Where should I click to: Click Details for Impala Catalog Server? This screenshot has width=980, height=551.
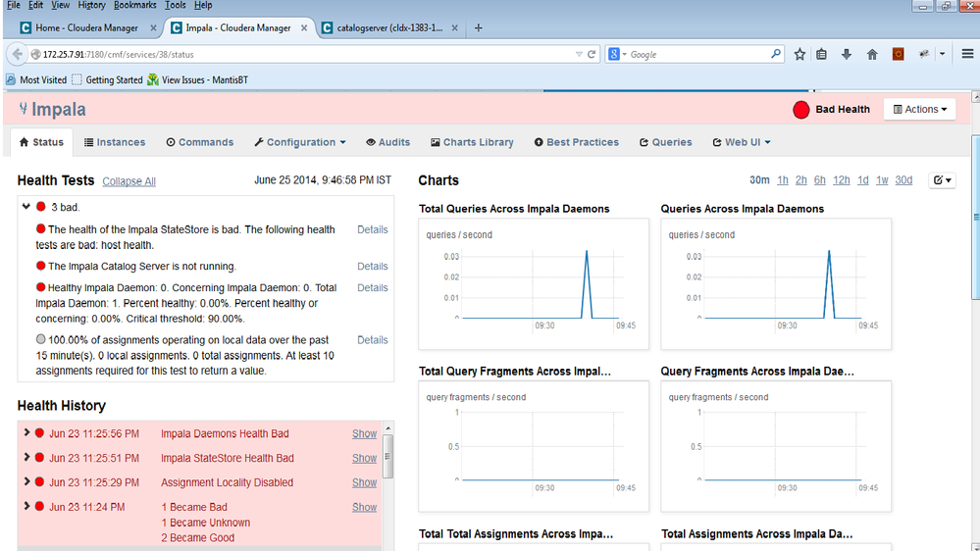(372, 267)
